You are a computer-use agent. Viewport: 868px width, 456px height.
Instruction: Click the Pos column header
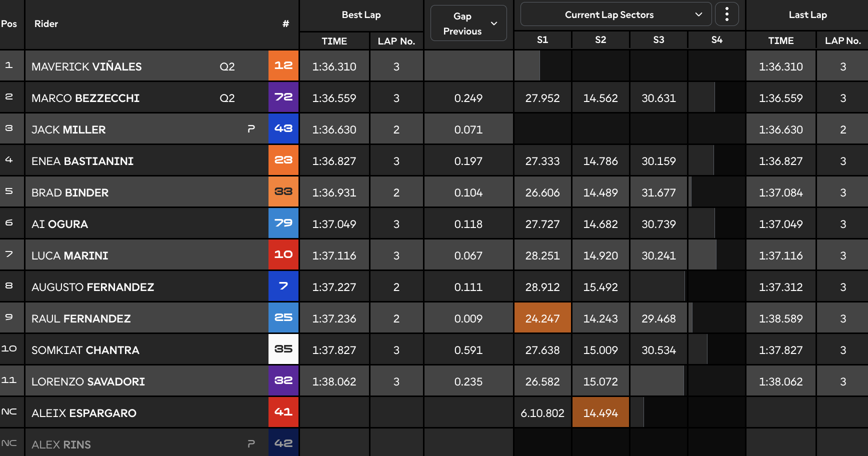click(x=9, y=24)
